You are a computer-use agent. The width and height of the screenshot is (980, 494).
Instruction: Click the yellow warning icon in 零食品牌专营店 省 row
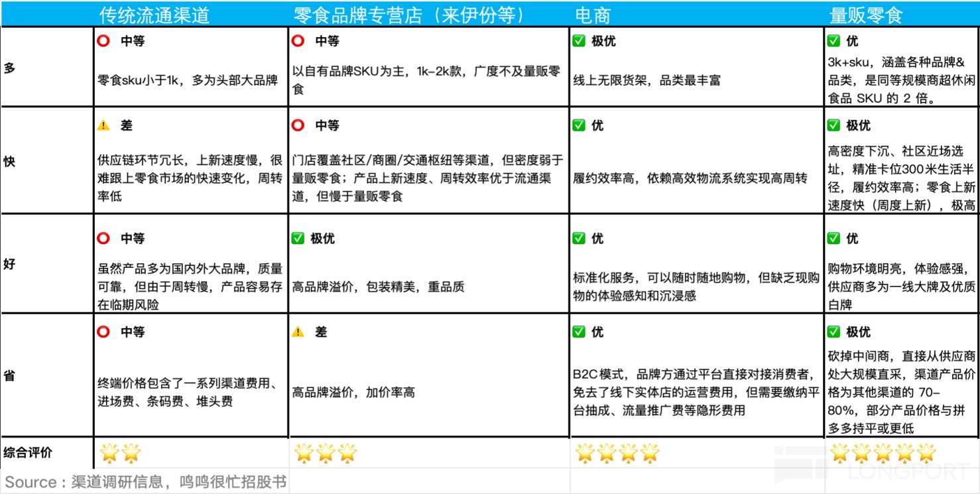coord(298,332)
